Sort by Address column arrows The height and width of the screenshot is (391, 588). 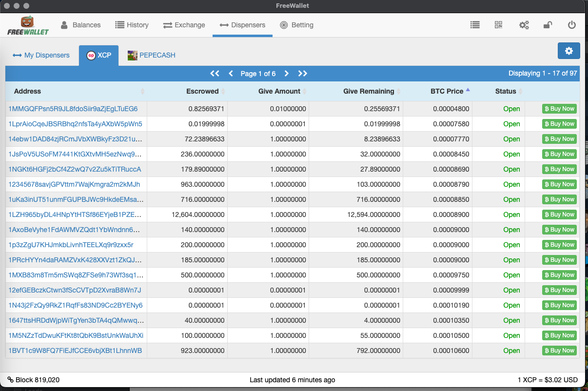pos(142,91)
